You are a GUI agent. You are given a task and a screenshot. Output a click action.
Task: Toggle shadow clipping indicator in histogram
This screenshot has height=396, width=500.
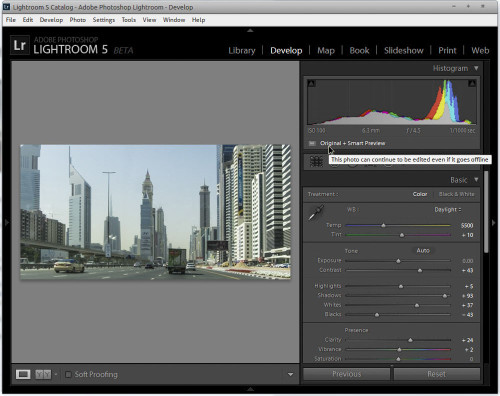(311, 83)
